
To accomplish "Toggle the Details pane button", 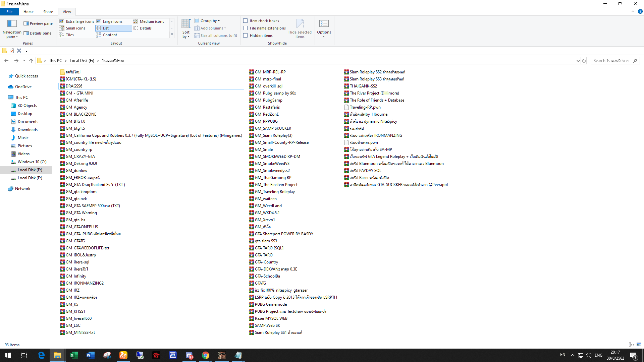I will pos(38,33).
